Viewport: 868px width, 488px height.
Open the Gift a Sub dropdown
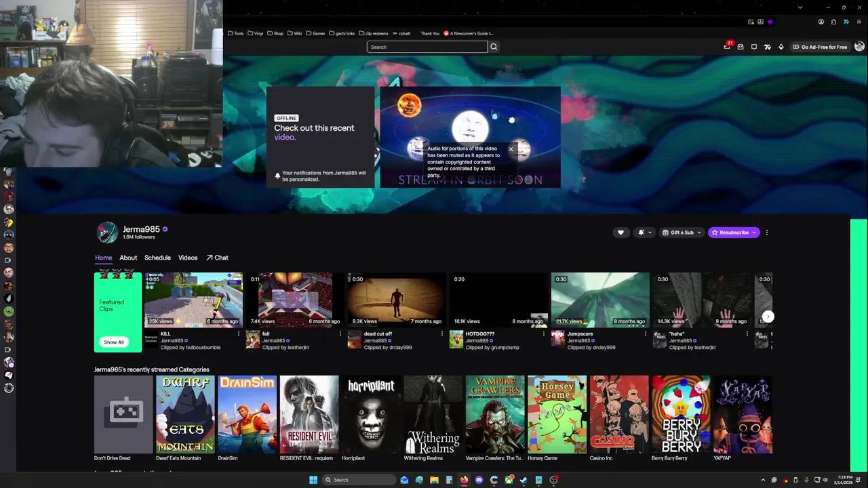coord(682,232)
